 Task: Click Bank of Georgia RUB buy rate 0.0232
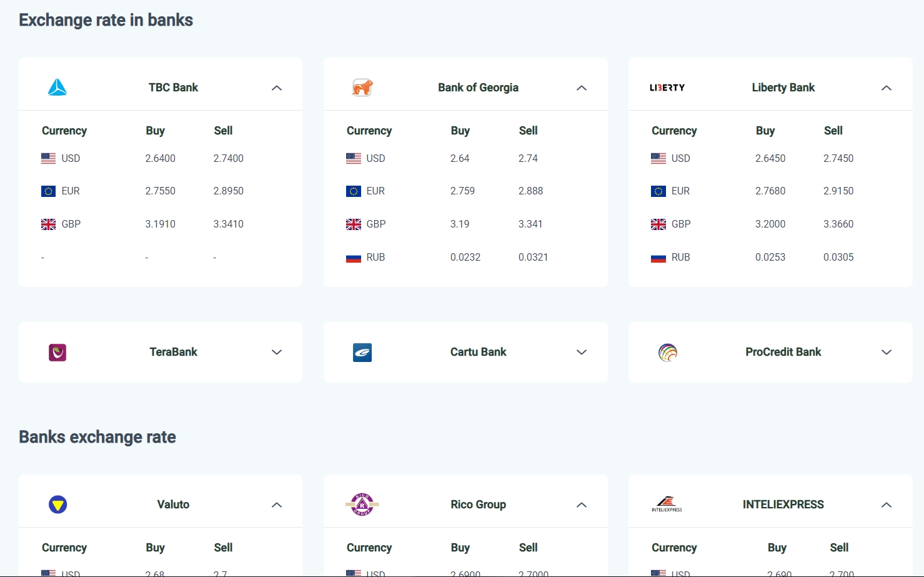(465, 257)
